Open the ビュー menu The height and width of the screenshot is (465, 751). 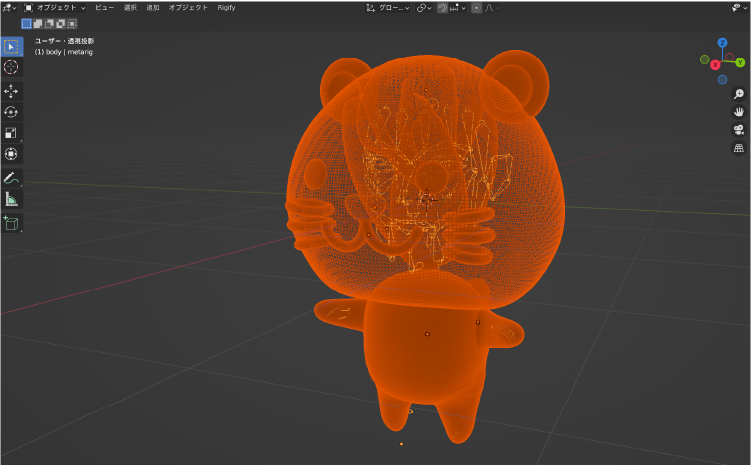104,8
